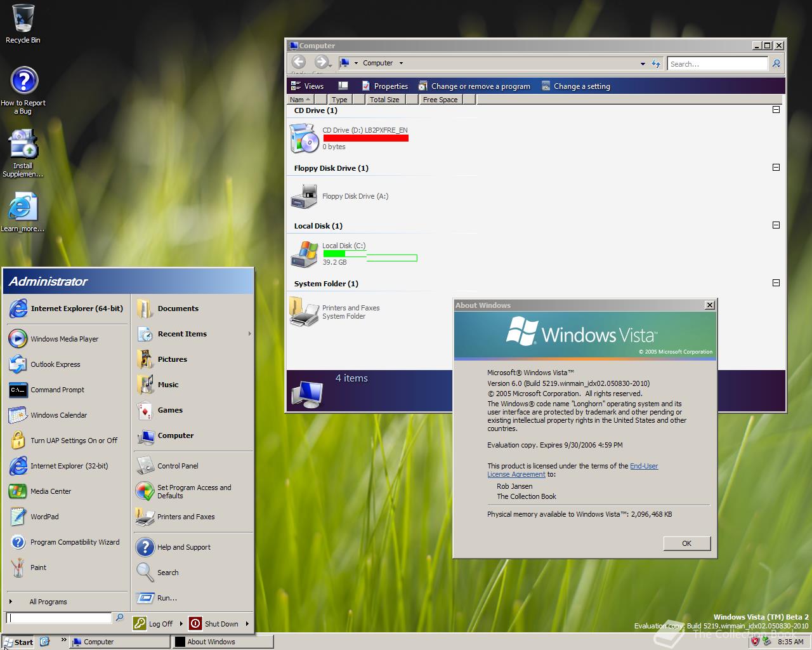Click Properties in Computer toolbar
The width and height of the screenshot is (812, 650).
coord(384,86)
